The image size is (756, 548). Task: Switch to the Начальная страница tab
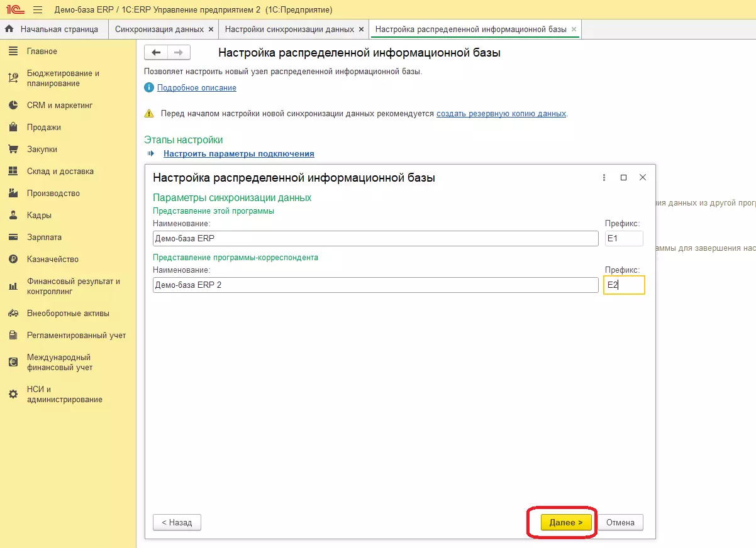(58, 30)
